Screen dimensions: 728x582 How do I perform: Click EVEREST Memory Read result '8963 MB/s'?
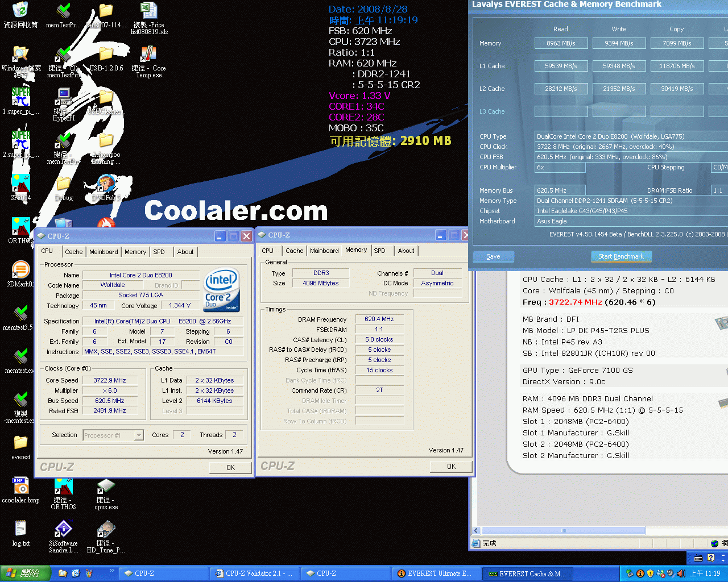tap(561, 43)
